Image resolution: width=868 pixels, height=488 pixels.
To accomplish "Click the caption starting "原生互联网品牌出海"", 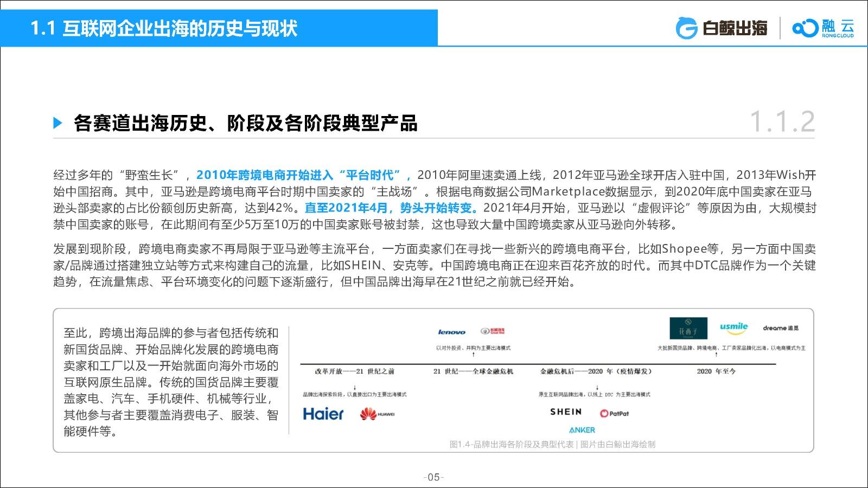I will 594,395.
